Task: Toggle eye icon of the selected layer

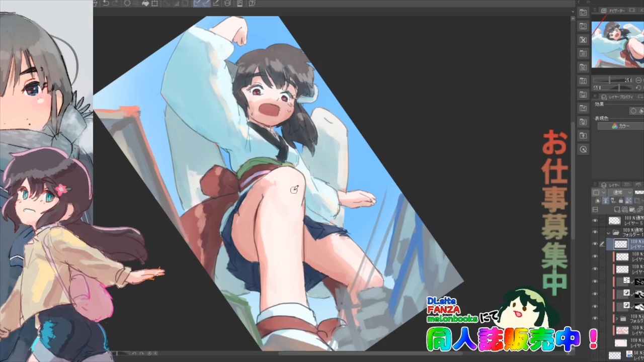Action: tap(595, 244)
